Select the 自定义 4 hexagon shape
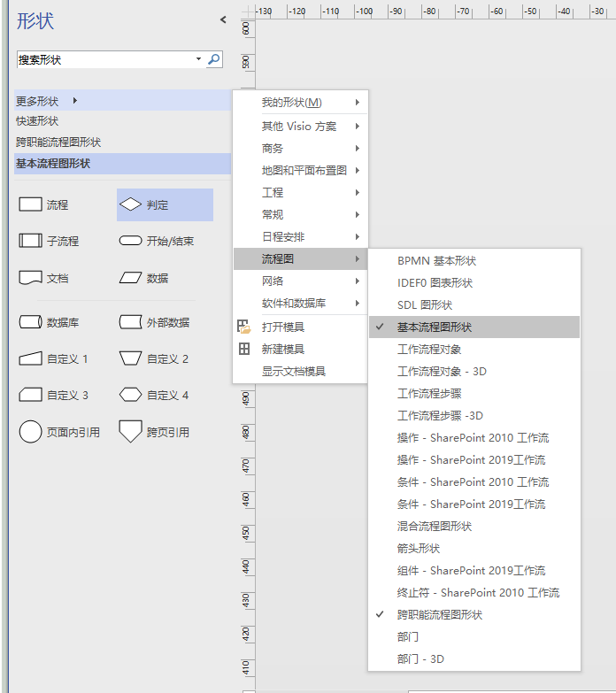Image resolution: width=616 pixels, height=693 pixels. 154,395
